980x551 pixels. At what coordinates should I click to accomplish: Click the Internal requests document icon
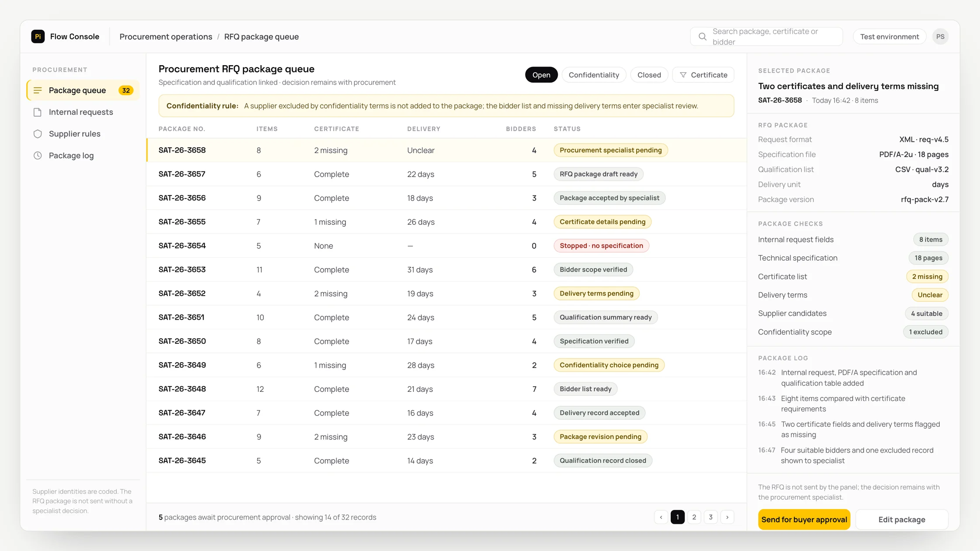(38, 112)
